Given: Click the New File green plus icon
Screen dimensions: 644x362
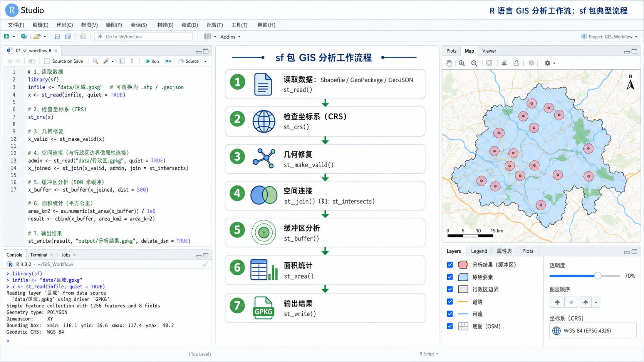Looking at the screenshot, I should [x=7, y=37].
